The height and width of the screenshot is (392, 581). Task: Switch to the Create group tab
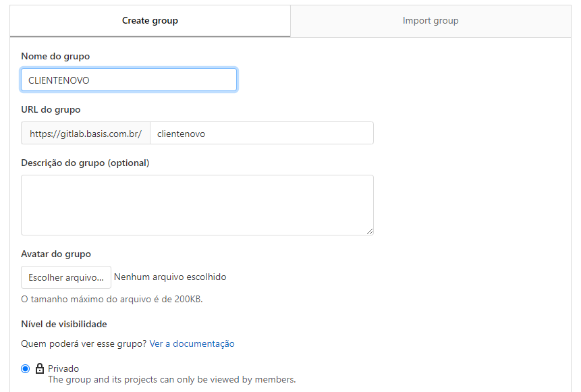(150, 21)
